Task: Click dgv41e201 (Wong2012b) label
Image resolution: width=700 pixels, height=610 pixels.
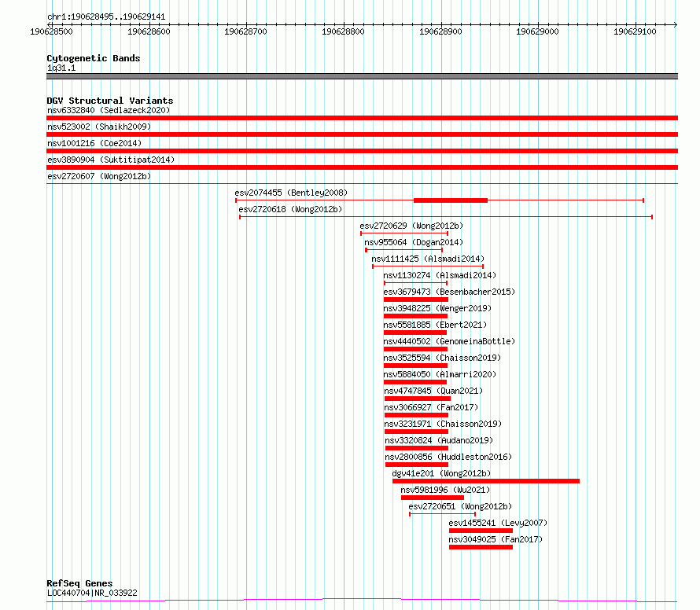Action: point(441,473)
